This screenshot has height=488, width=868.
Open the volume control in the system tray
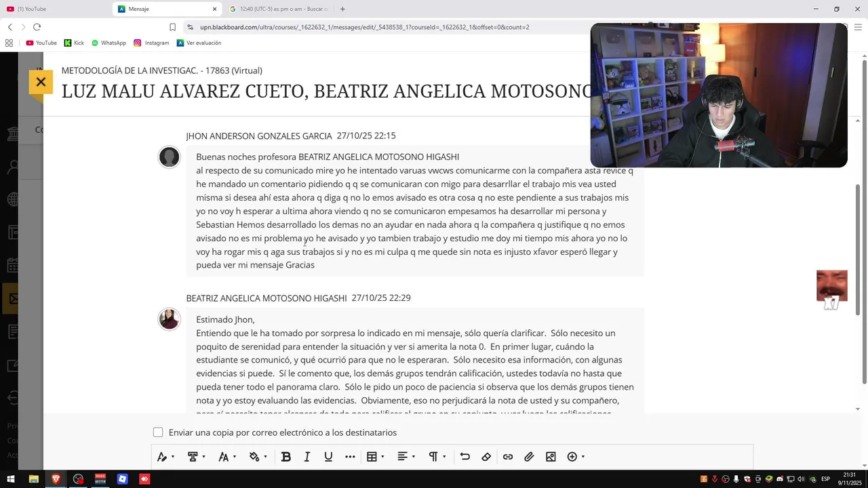point(802,479)
